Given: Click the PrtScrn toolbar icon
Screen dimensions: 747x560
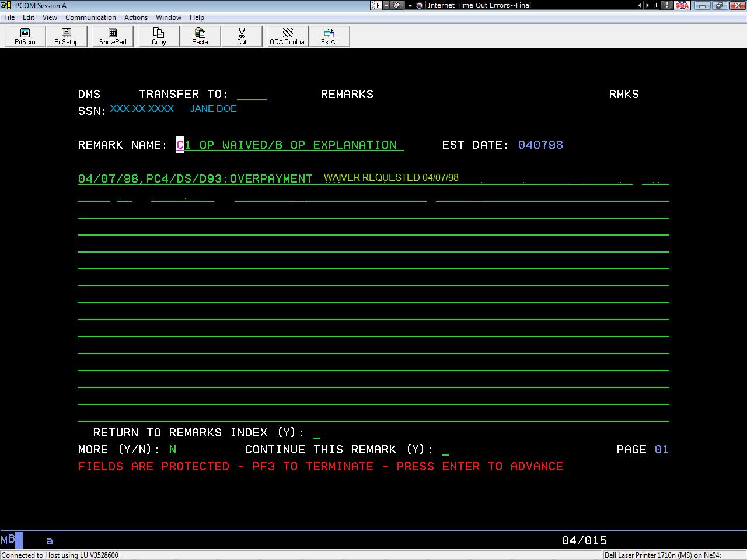Looking at the screenshot, I should pyautogui.click(x=25, y=36).
